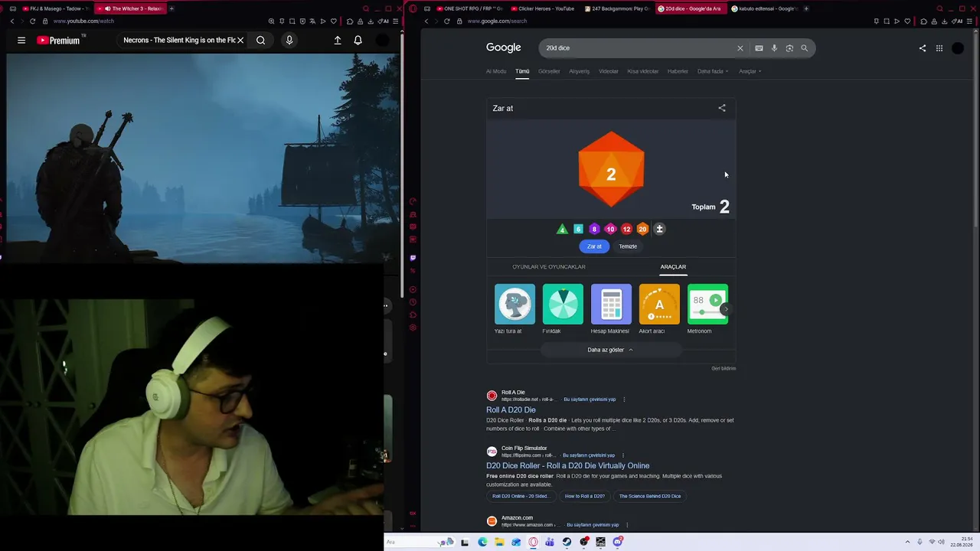Open Steam from the taskbar
The width and height of the screenshot is (980, 551).
567,542
